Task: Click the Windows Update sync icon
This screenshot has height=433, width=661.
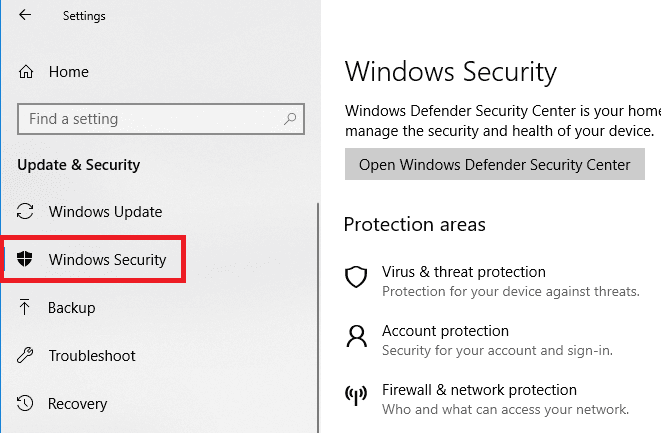Action: (25, 212)
